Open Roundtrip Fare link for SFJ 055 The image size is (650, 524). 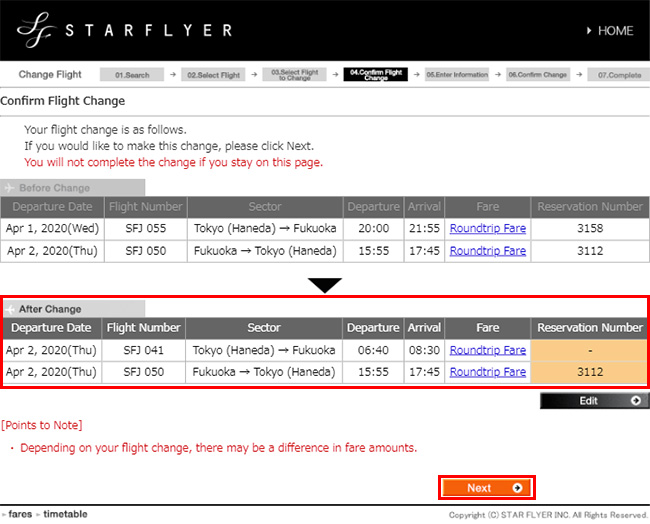pos(487,228)
